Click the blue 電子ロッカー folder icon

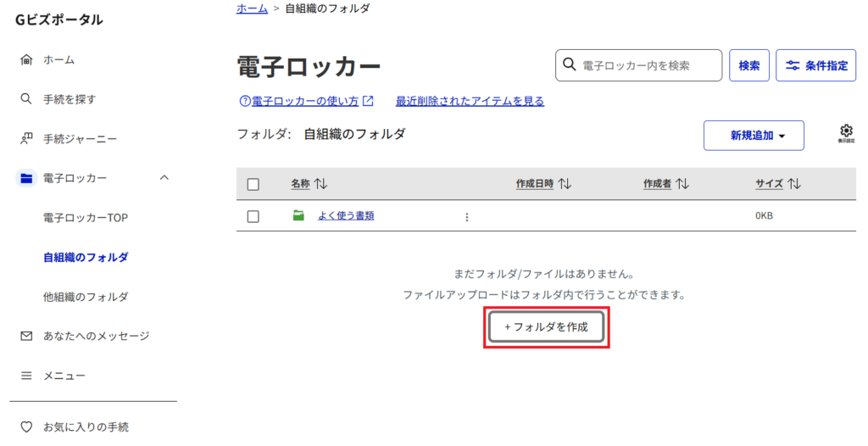pos(26,178)
